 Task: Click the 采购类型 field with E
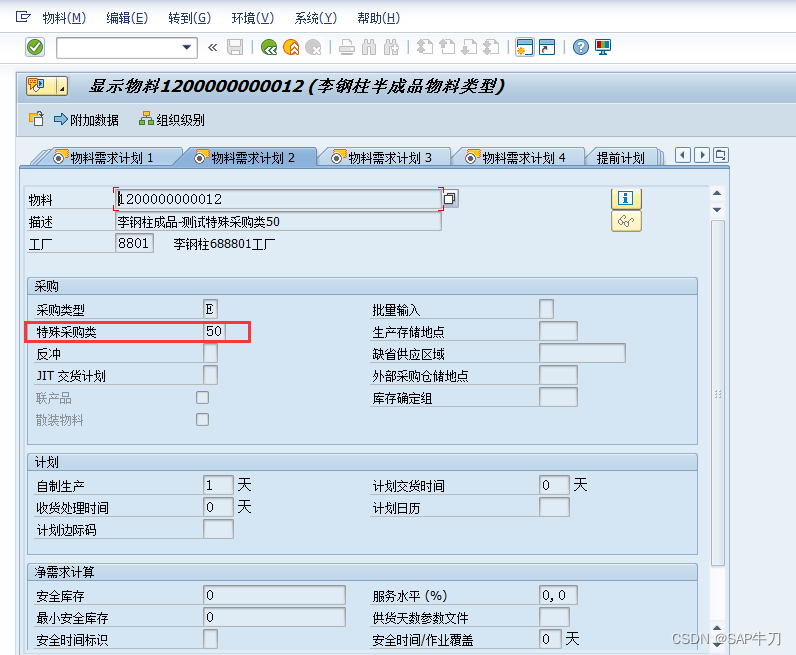(x=210, y=309)
